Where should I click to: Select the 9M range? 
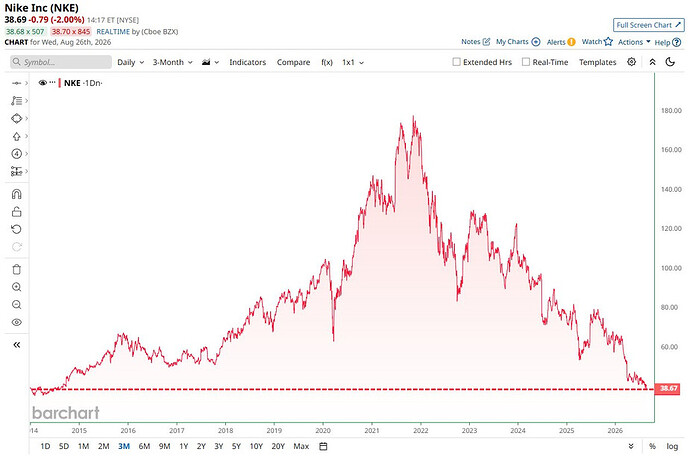pyautogui.click(x=164, y=446)
